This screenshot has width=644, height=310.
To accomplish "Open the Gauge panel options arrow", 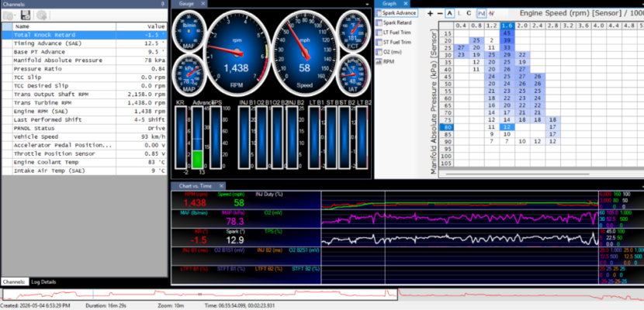I will [x=368, y=4].
